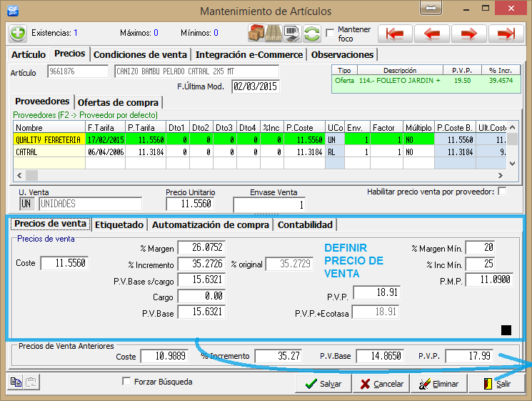The image size is (532, 401).
Task: Click the P.Tarifa column header
Action: 146,128
